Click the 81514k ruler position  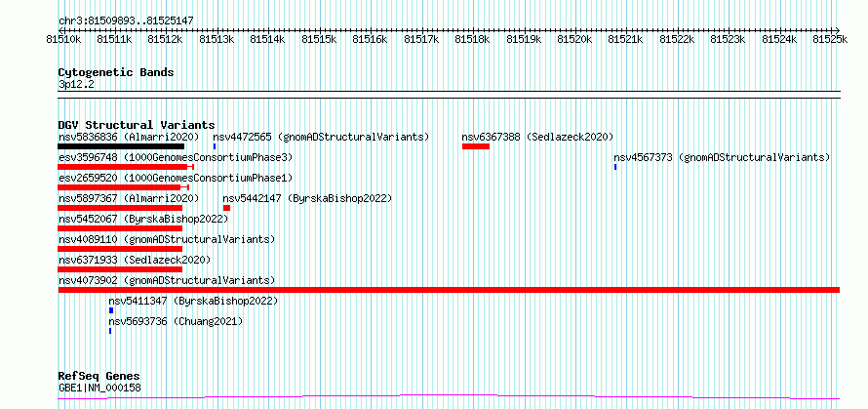click(268, 39)
